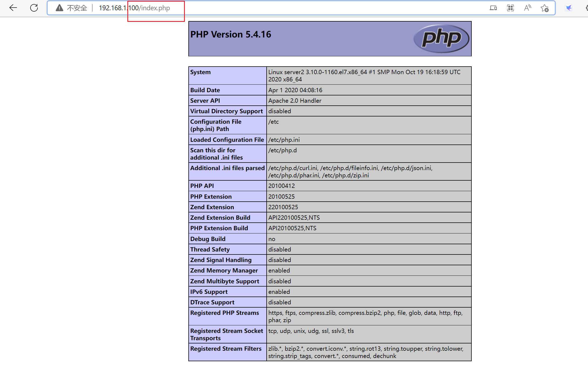
Task: Open the blue bird extension icon
Action: tap(569, 8)
